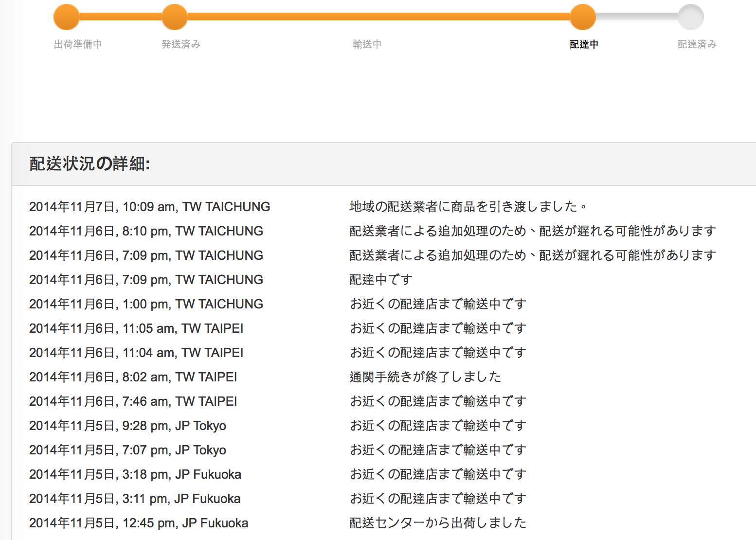Screen dimensions: 756x540
Task: Select the 9:28 pm JP Tokyo entry
Action: [127, 426]
